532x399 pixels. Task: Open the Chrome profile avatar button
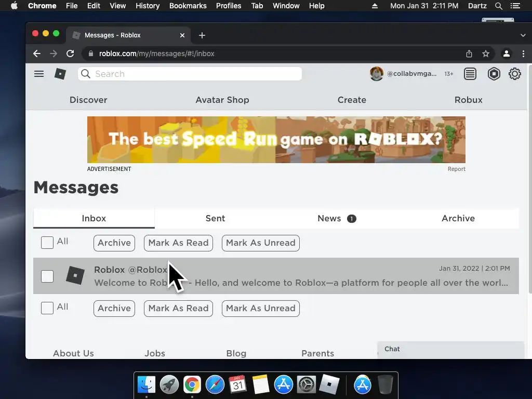[x=506, y=54]
